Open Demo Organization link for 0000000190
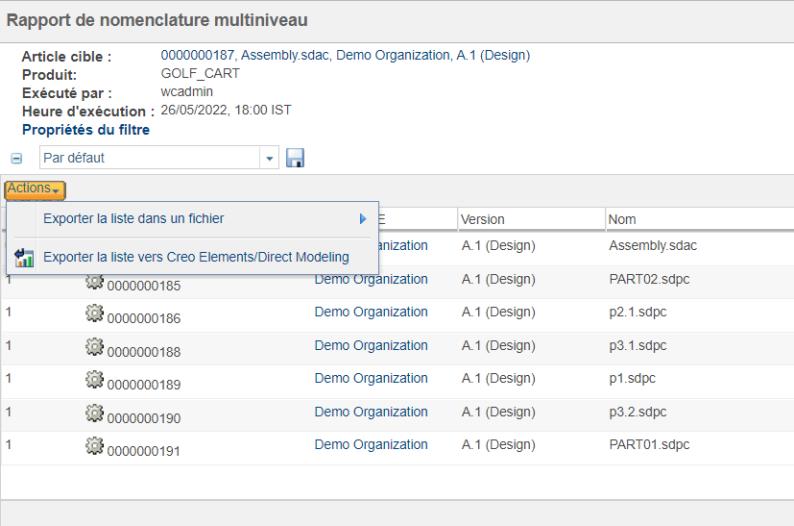The image size is (794, 526). pos(371,412)
